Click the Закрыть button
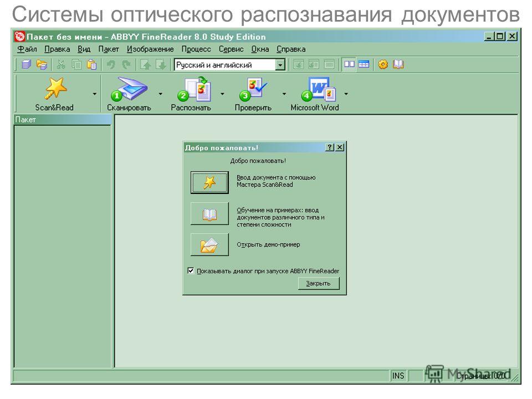Screen dimensions: 532x399 pos(319,283)
